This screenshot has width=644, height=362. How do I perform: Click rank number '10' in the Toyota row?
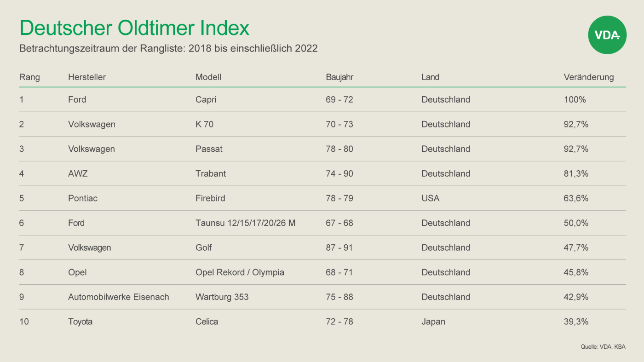(x=24, y=322)
